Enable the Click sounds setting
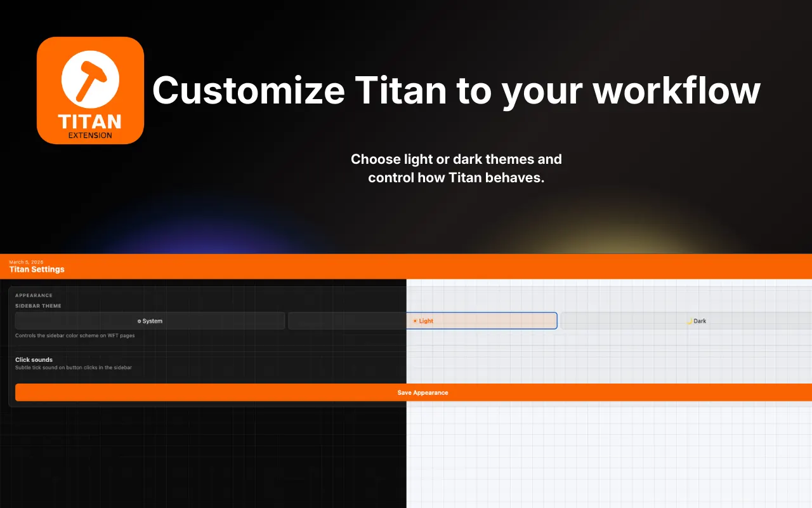The width and height of the screenshot is (812, 508). (73, 363)
